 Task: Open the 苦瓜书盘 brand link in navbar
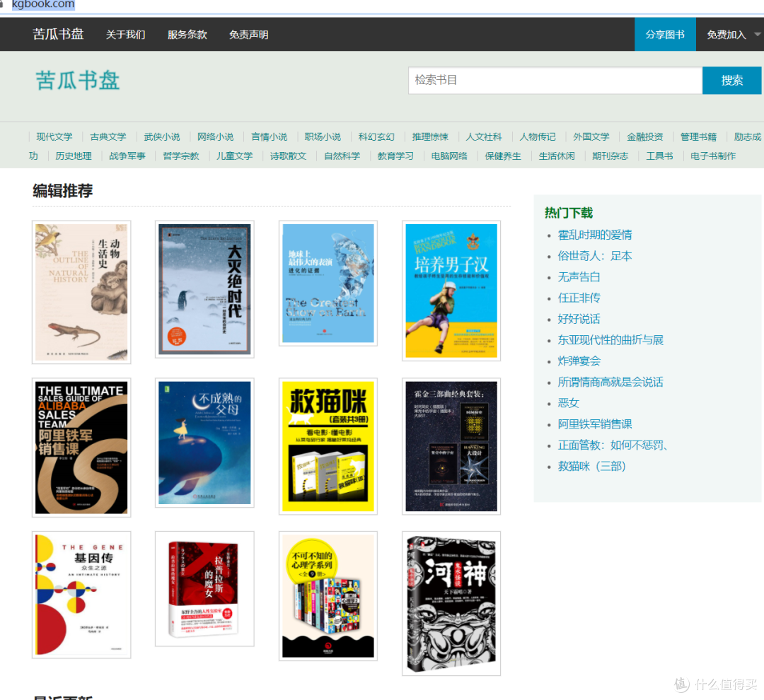click(58, 34)
